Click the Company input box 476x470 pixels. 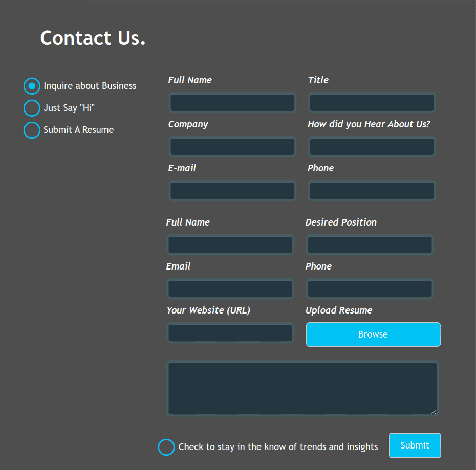[232, 146]
